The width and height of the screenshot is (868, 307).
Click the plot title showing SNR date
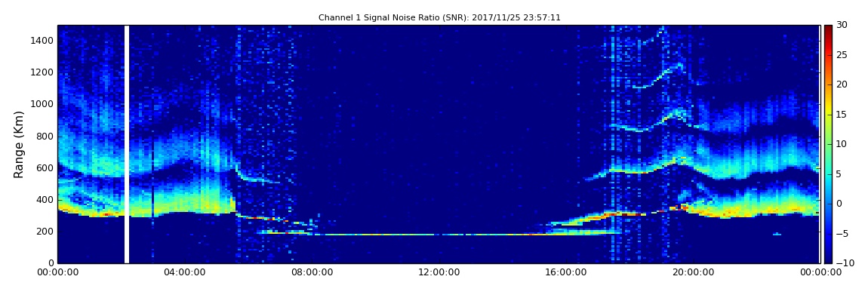tap(439, 17)
